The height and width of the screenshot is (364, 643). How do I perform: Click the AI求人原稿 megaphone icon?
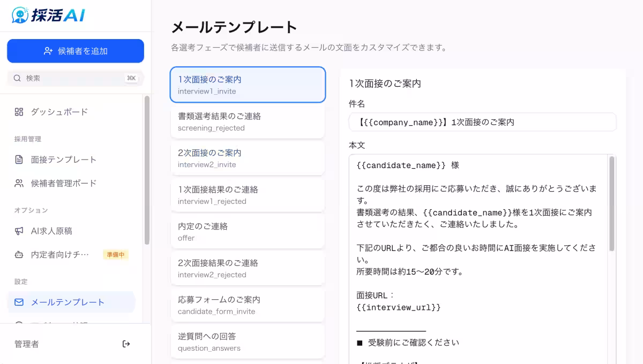pos(19,231)
